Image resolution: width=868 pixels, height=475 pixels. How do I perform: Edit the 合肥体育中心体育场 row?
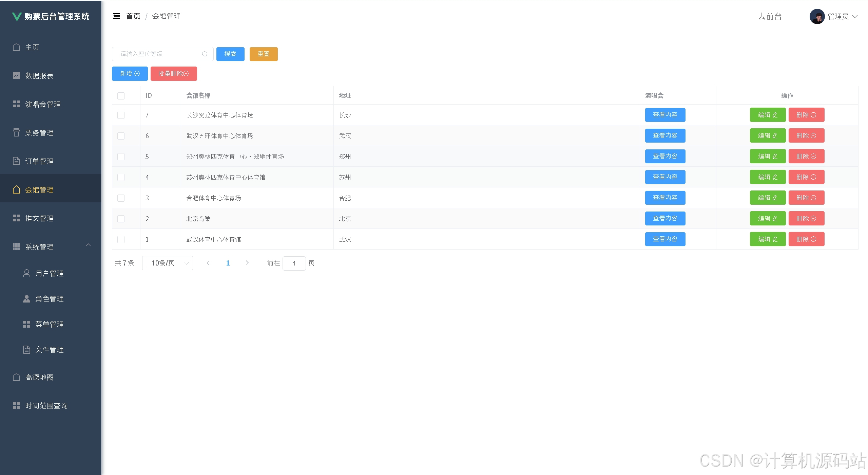pos(768,198)
